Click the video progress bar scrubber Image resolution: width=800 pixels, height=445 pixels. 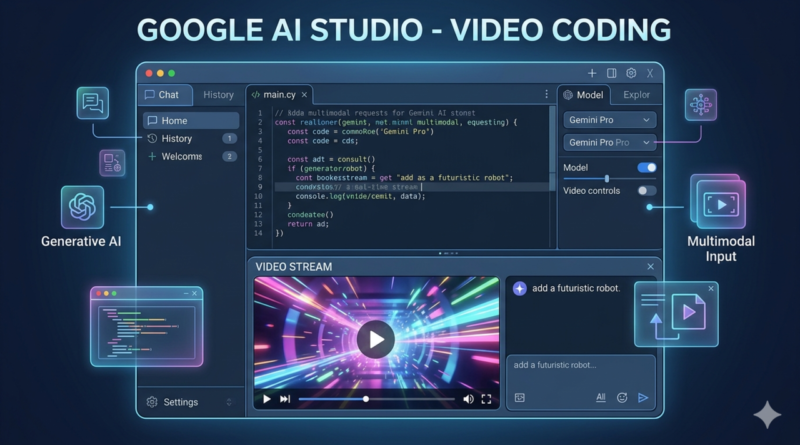[365, 399]
